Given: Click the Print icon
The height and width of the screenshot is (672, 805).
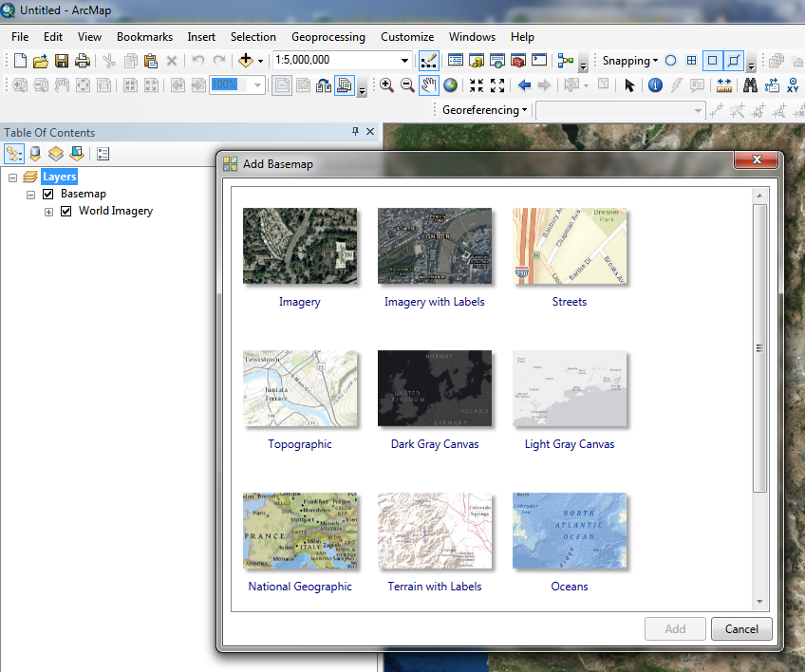Looking at the screenshot, I should click(x=83, y=61).
